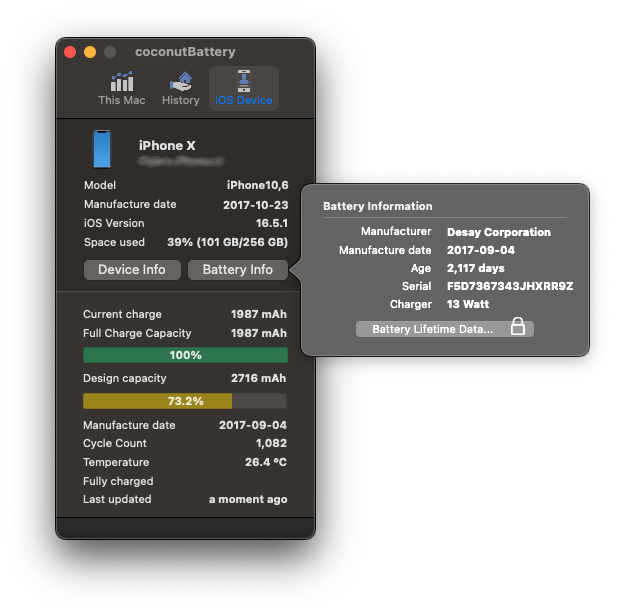
Task: Click popover Manufacture date 2017-09-04
Action: 481,250
